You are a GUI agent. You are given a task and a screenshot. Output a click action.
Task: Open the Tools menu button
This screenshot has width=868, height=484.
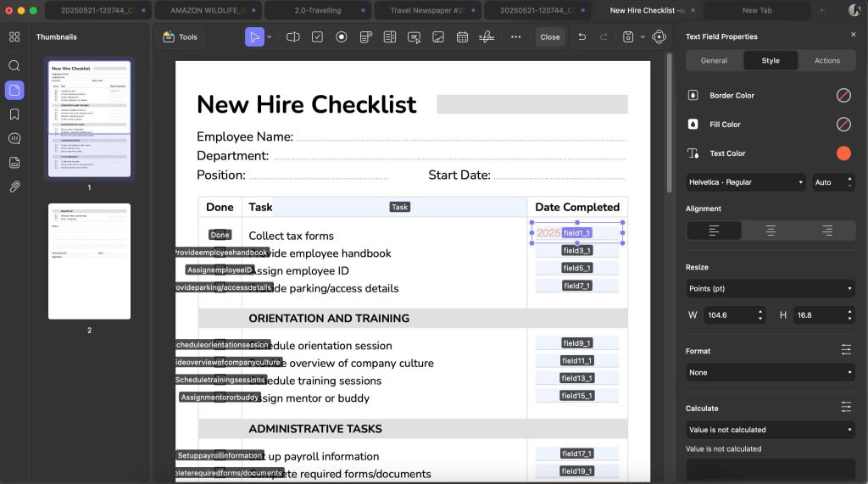tap(180, 37)
